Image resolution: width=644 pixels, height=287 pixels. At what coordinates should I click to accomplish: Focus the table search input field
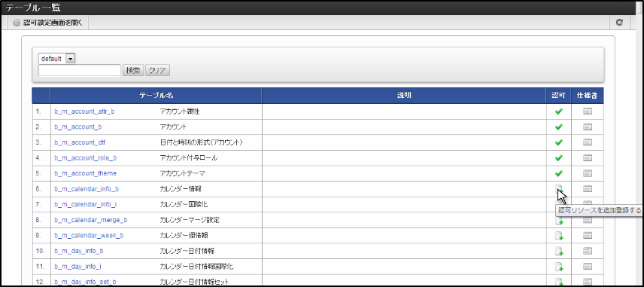coord(80,70)
